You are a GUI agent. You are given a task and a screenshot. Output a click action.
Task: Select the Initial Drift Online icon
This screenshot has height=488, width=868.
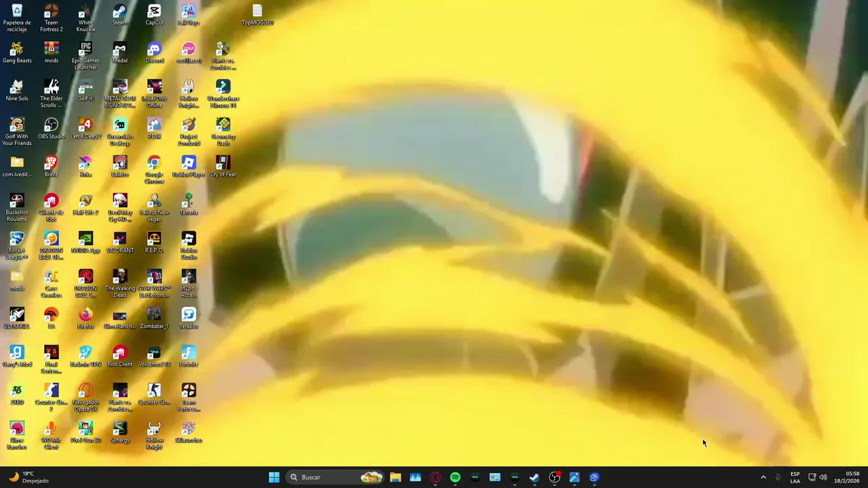pyautogui.click(x=155, y=94)
